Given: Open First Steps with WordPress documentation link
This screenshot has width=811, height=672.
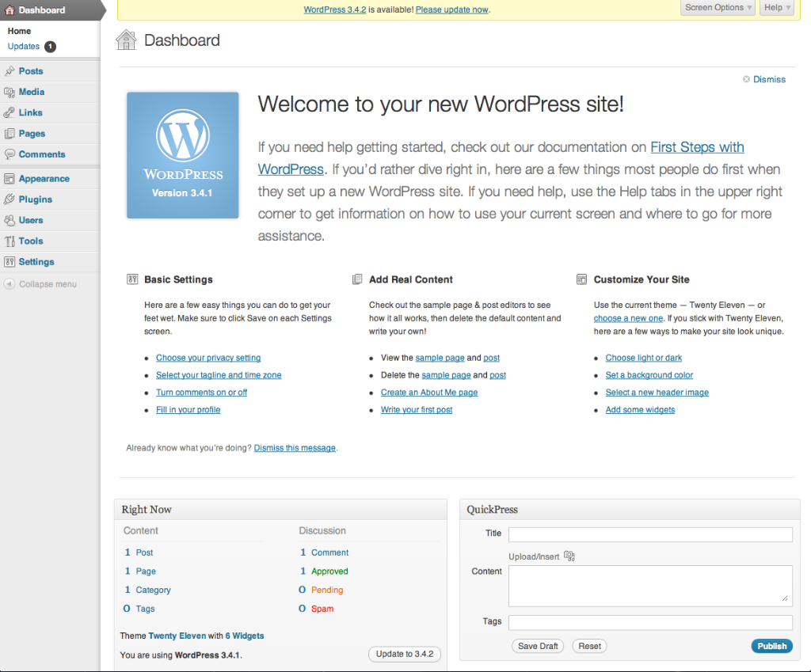Looking at the screenshot, I should (x=697, y=147).
